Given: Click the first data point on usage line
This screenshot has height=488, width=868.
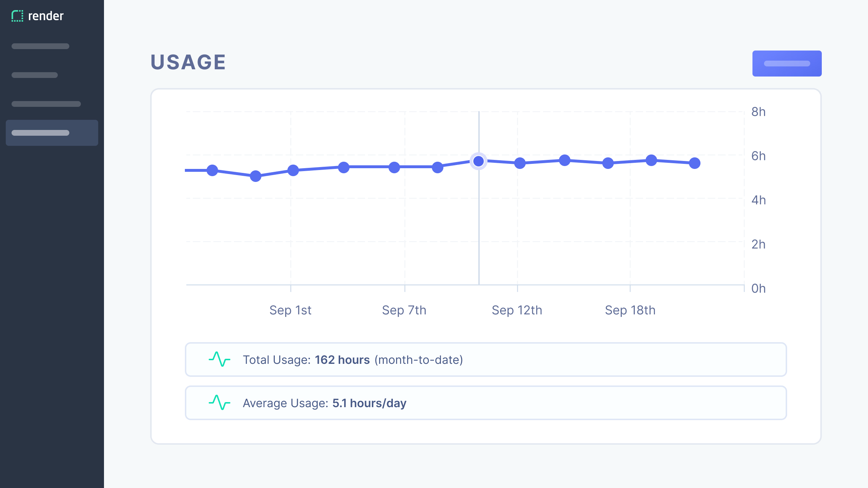Looking at the screenshot, I should coord(212,170).
